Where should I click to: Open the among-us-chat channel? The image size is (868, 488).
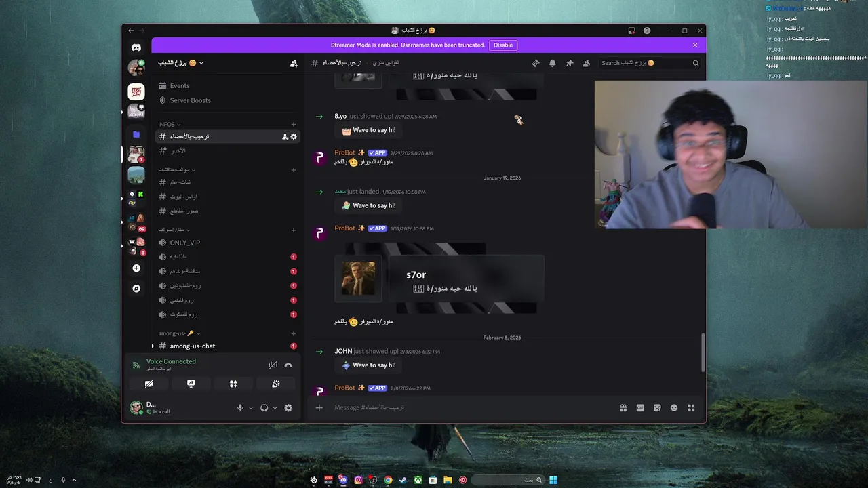pyautogui.click(x=226, y=346)
